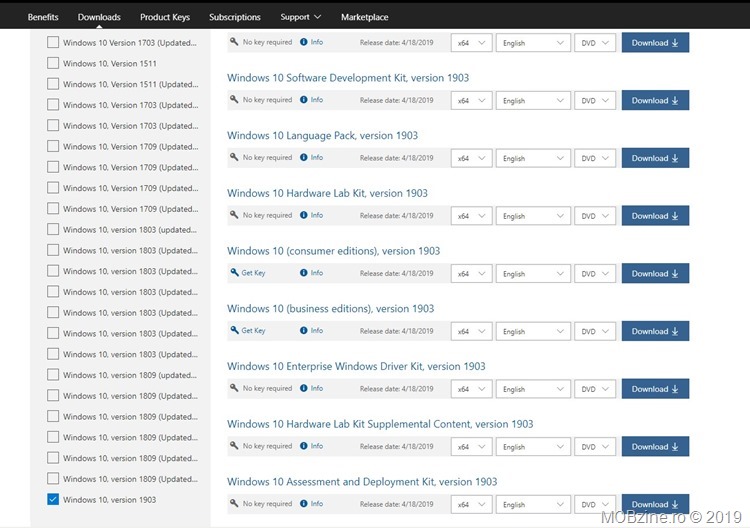Check Windows 10 Version 1703 (Updated...) first filter
The width and height of the screenshot is (750, 528).
53,43
